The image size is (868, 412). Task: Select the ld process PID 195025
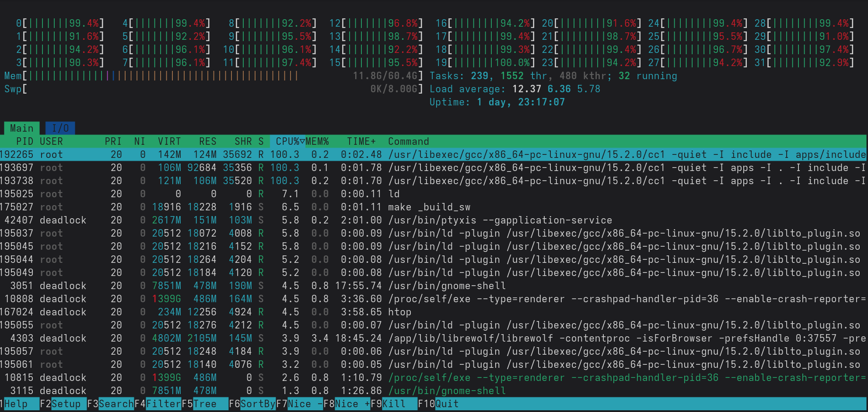pyautogui.click(x=433, y=194)
